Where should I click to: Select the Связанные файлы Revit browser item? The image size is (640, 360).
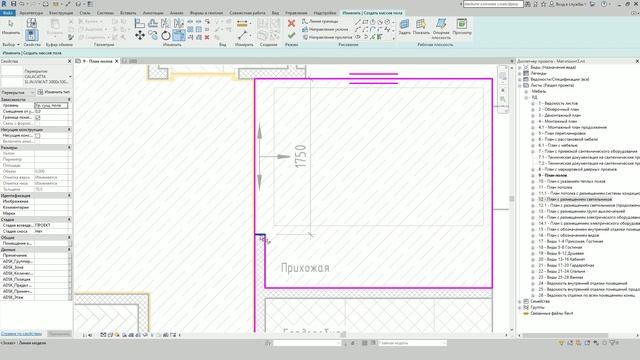(x=551, y=313)
